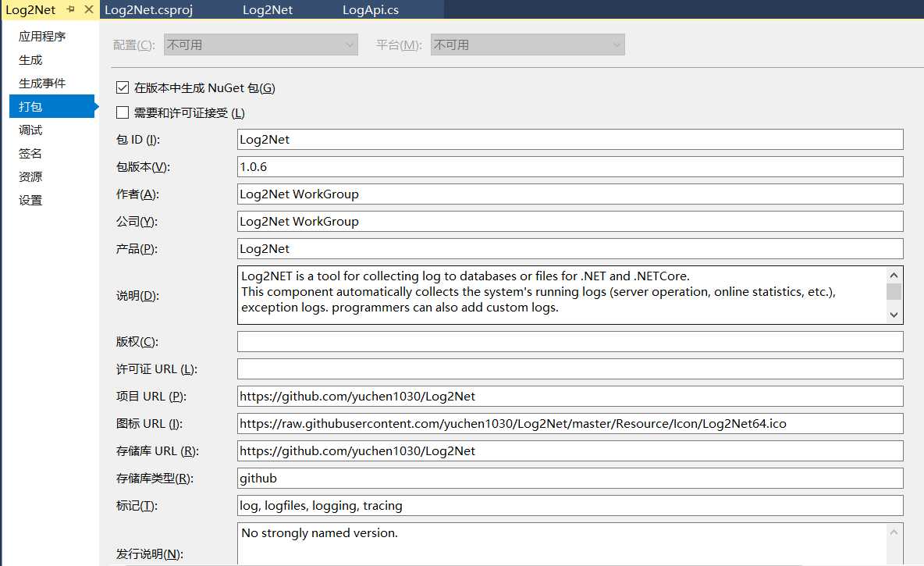
Task: Click the down arrow of 说明 scrollbar
Action: [894, 315]
